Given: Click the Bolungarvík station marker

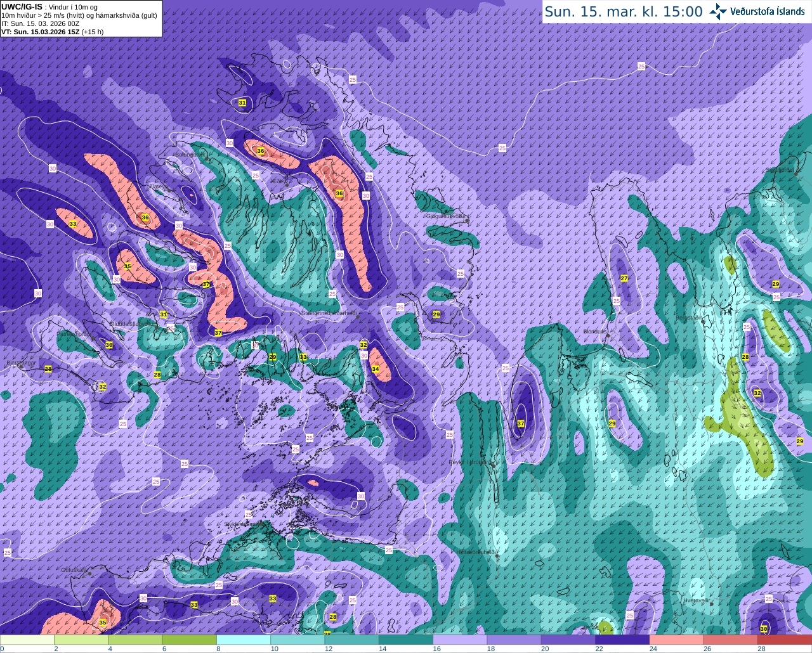Looking at the screenshot, I should (207, 158).
